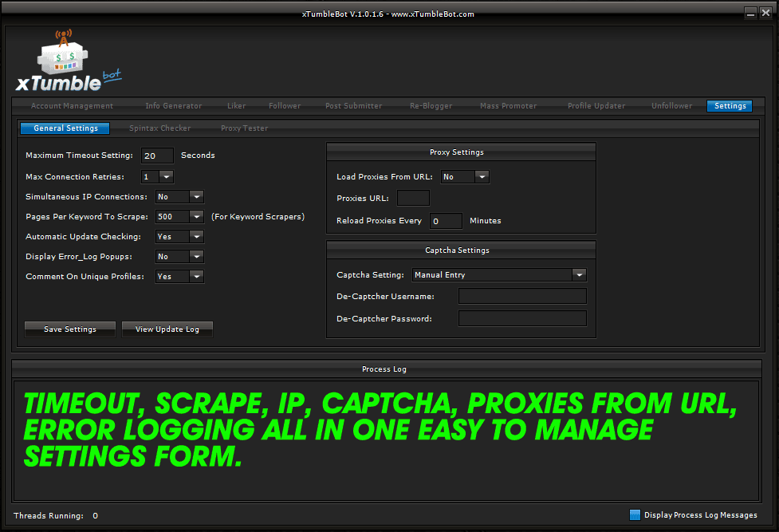Click the Captcha Settings panel header
This screenshot has height=532, width=779.
click(x=461, y=250)
